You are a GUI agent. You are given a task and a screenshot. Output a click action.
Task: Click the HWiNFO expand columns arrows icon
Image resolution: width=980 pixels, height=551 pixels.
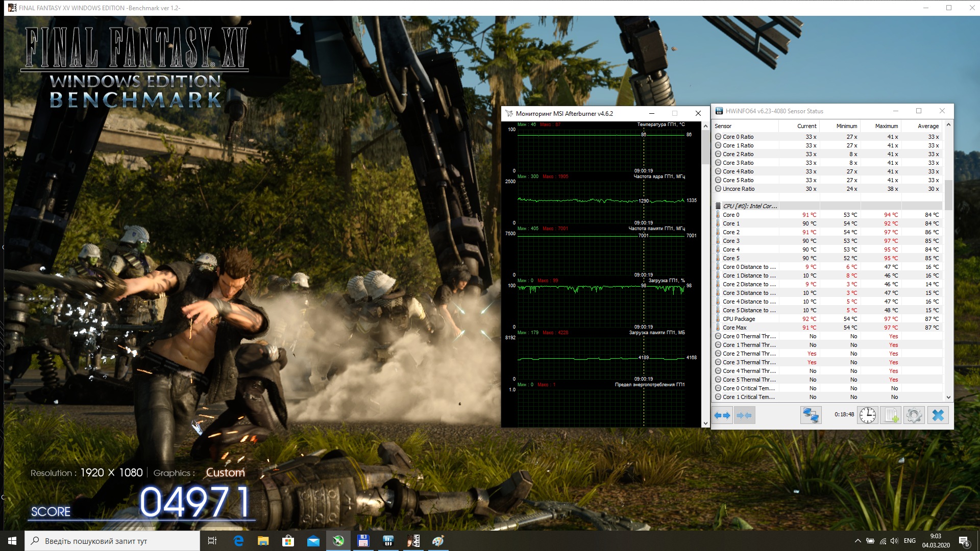click(722, 415)
